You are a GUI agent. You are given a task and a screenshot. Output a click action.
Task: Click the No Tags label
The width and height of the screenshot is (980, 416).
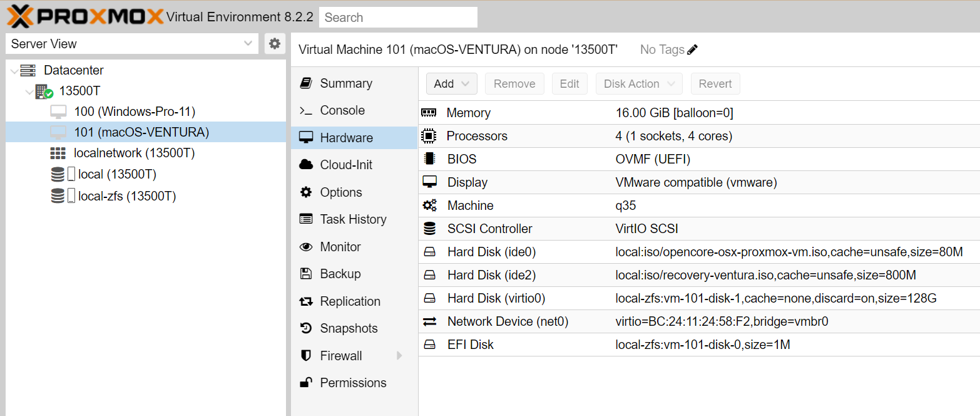(x=662, y=49)
